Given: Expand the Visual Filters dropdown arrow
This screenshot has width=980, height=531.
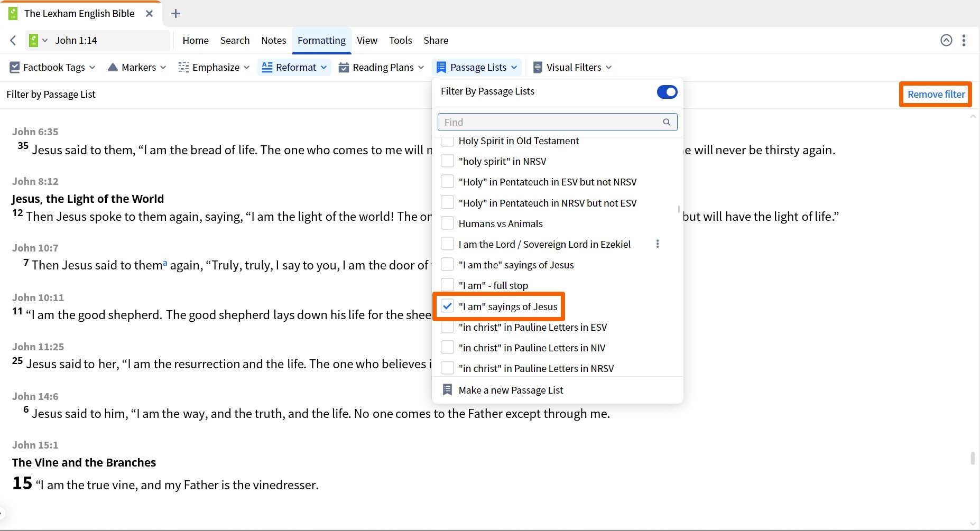Looking at the screenshot, I should click(x=609, y=68).
